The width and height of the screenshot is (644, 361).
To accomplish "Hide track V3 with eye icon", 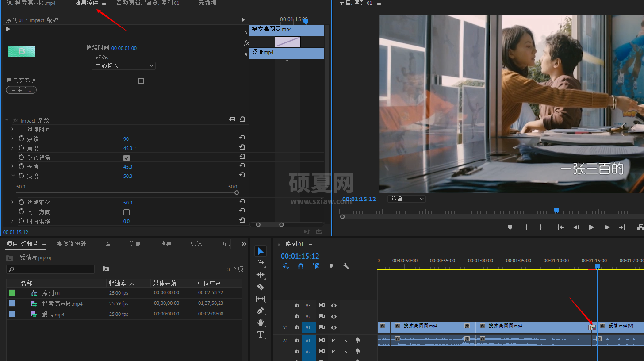I will point(334,305).
